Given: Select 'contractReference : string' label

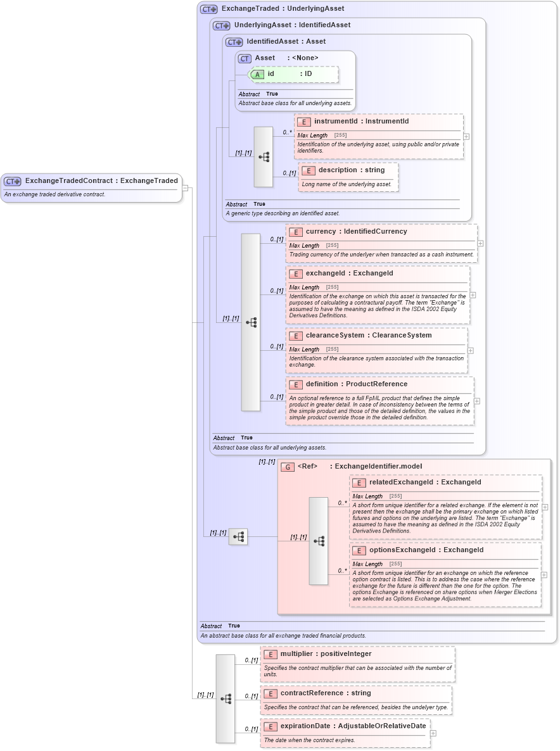Looking at the screenshot, I should [x=326, y=693].
